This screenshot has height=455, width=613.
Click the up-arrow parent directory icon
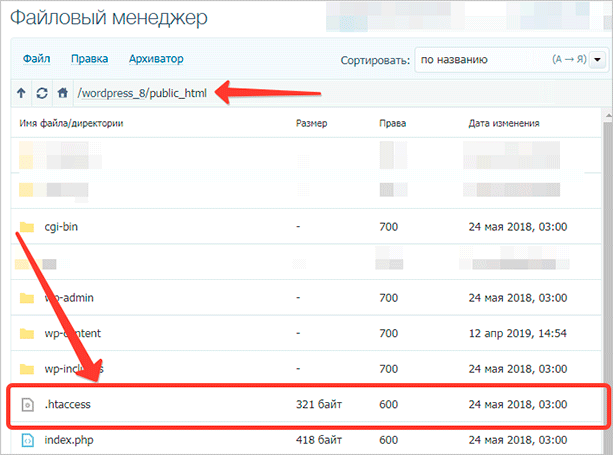pos(21,93)
